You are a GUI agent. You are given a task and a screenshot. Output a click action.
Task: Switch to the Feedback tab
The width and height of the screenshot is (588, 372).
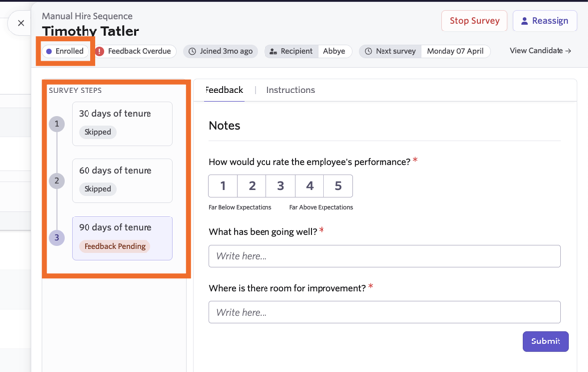click(224, 90)
